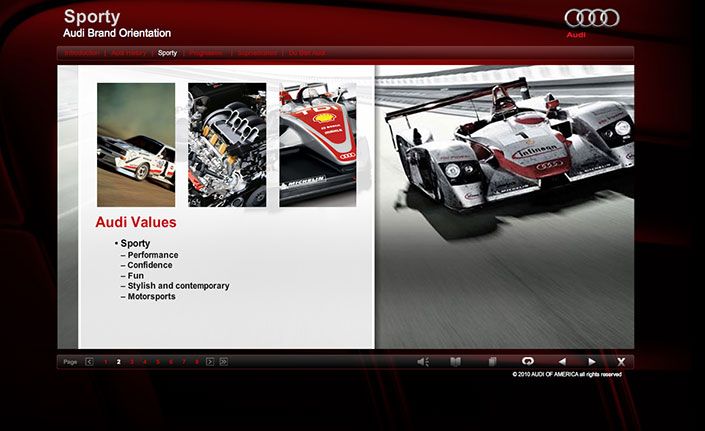Toggle the audio speaker icon
Image resolution: width=705 pixels, height=431 pixels.
click(423, 362)
